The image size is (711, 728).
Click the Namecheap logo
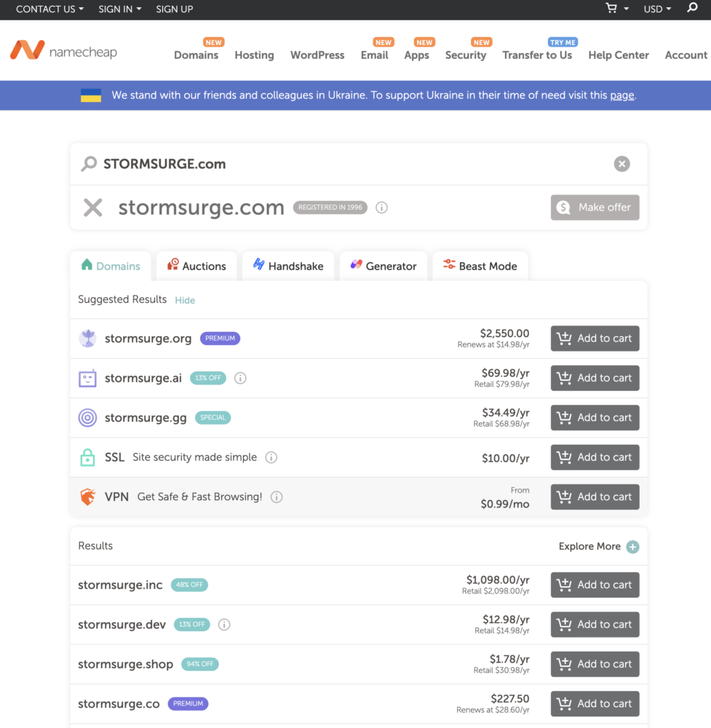63,51
